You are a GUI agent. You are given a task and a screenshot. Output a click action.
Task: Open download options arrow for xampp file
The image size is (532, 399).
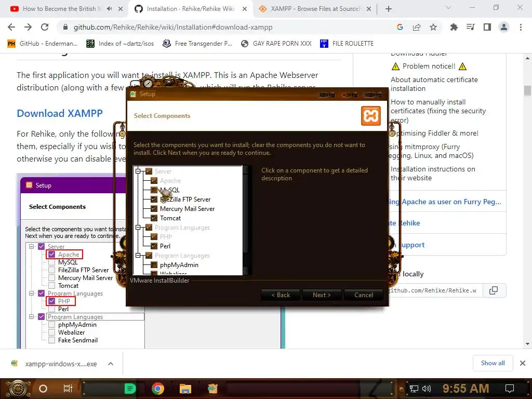(111, 364)
